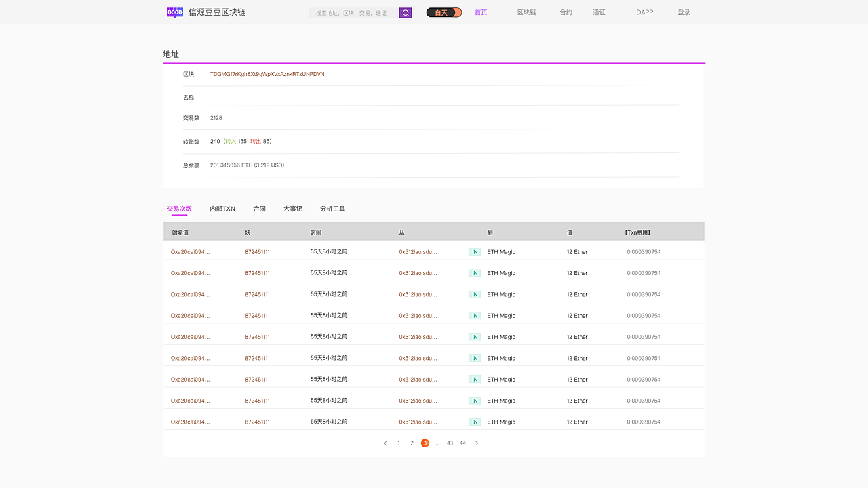Click the 块 column header

248,232
